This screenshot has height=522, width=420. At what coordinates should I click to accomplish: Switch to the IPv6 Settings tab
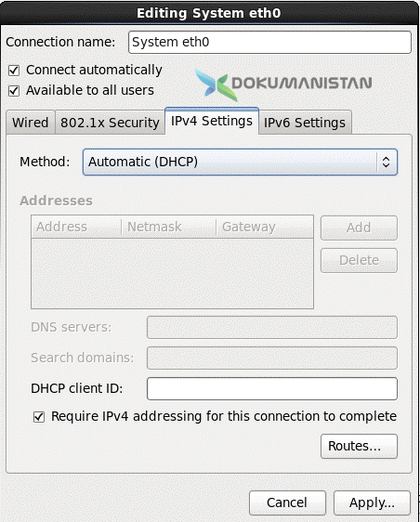305,123
